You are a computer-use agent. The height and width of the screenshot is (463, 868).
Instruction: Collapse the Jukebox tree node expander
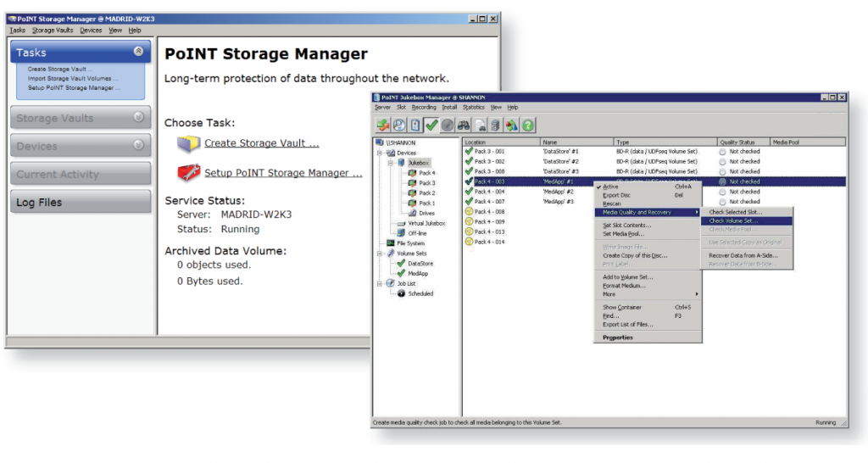(x=390, y=163)
